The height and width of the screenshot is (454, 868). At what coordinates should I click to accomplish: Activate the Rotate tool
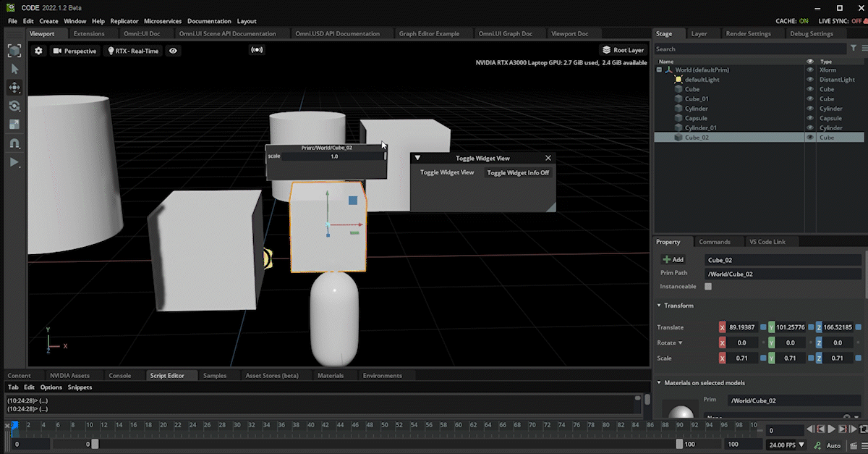tap(14, 106)
